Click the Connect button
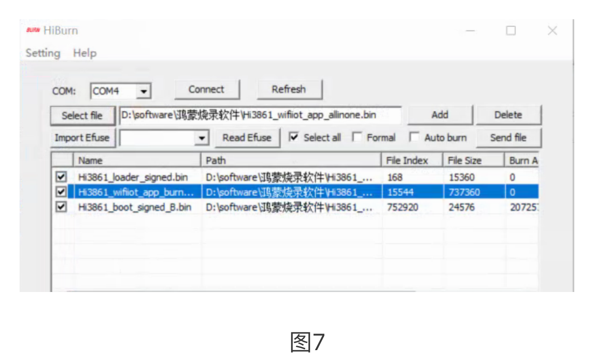594x364 pixels. (x=207, y=89)
